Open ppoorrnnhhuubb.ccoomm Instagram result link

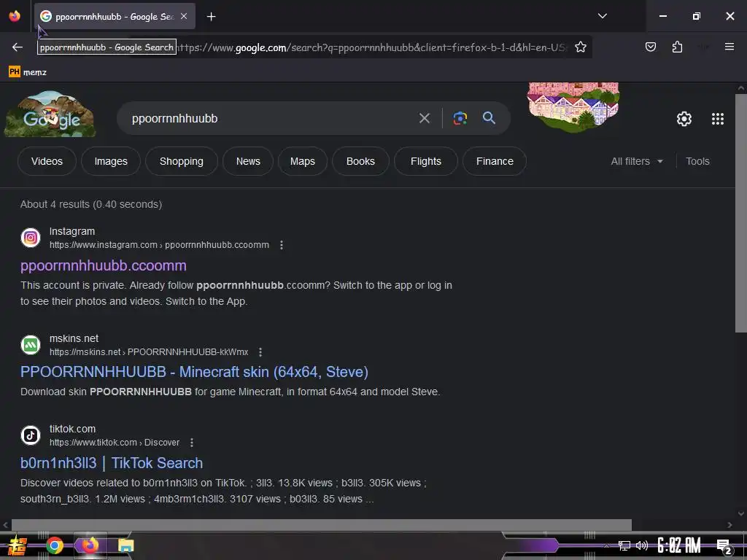(104, 265)
